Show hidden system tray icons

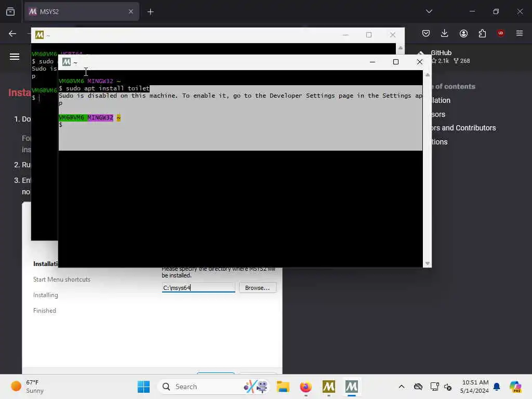[402, 387]
